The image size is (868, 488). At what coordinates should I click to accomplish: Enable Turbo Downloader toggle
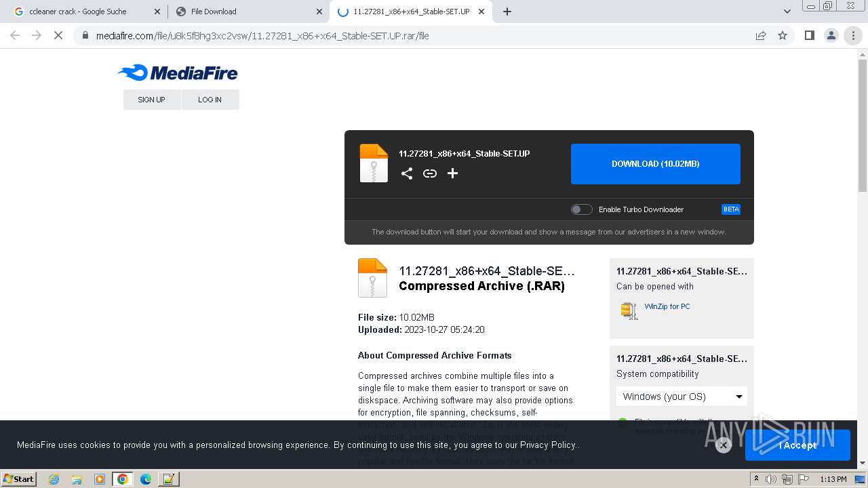581,209
